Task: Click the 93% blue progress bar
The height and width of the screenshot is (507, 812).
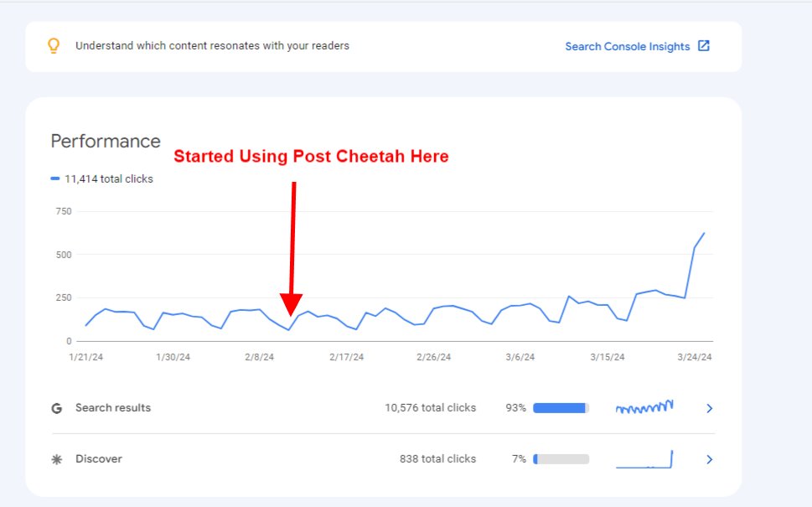Action: tap(561, 408)
